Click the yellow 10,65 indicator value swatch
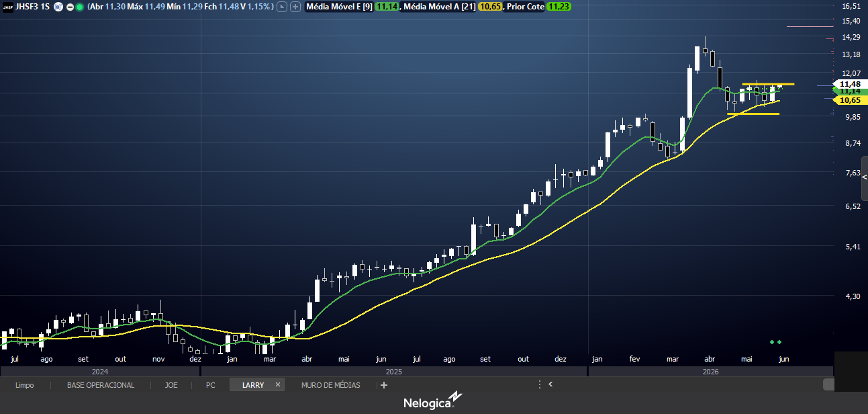The width and height of the screenshot is (868, 414). tap(489, 7)
